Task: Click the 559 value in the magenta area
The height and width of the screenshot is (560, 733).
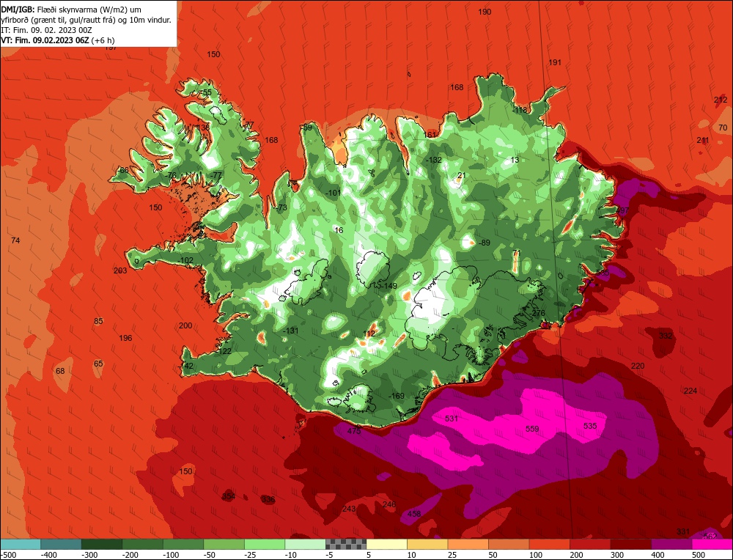Action: pyautogui.click(x=532, y=429)
